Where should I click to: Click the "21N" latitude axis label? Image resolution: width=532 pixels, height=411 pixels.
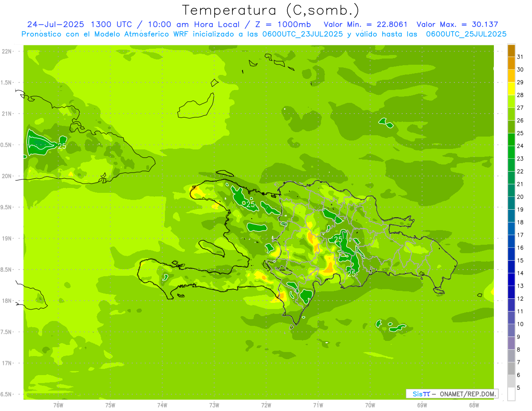tap(7, 114)
